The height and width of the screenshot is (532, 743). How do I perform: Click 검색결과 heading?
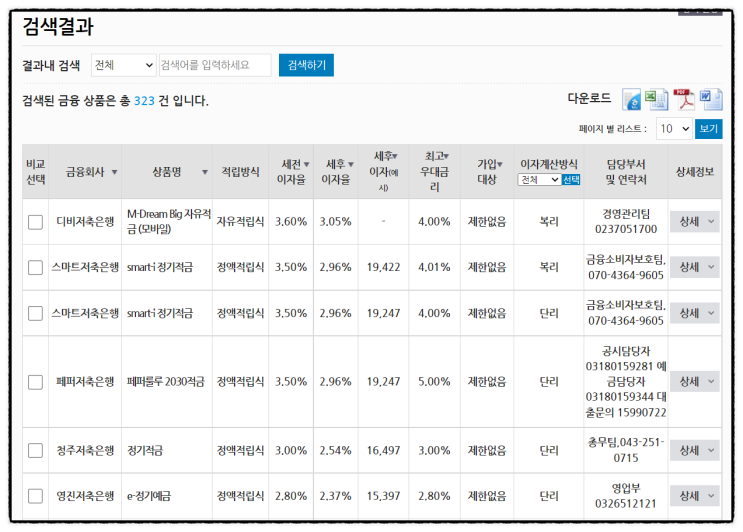pyautogui.click(x=58, y=26)
